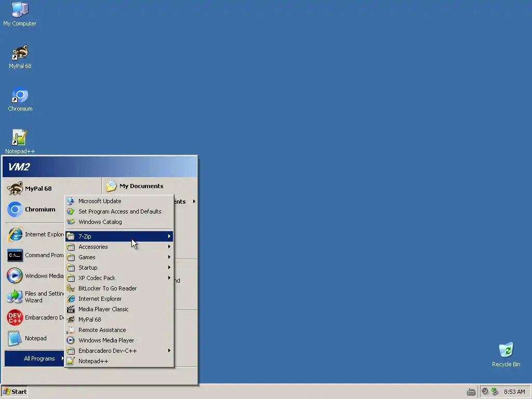The width and height of the screenshot is (532, 399).
Task: Launch Notepad++ from All Programs list
Action: coord(119,361)
